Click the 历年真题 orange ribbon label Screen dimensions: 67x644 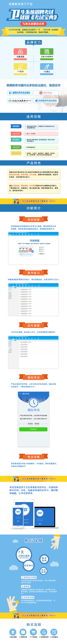[33, 325]
